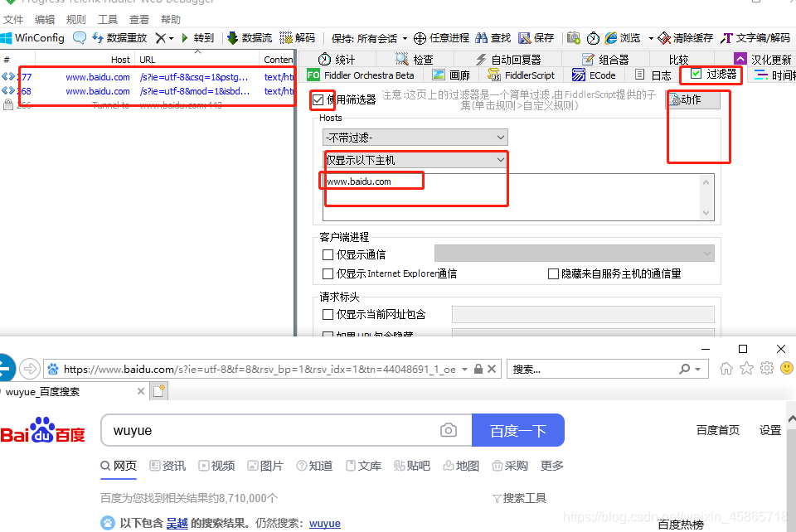Screen dimensions: 796x532
Task: Open the client process dropdown
Action: tap(574, 253)
